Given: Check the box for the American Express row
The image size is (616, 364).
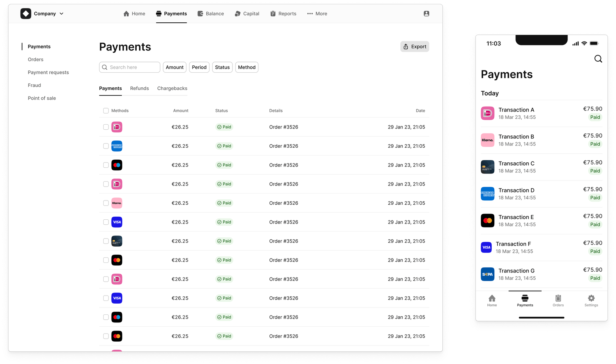Looking at the screenshot, I should pyautogui.click(x=106, y=146).
